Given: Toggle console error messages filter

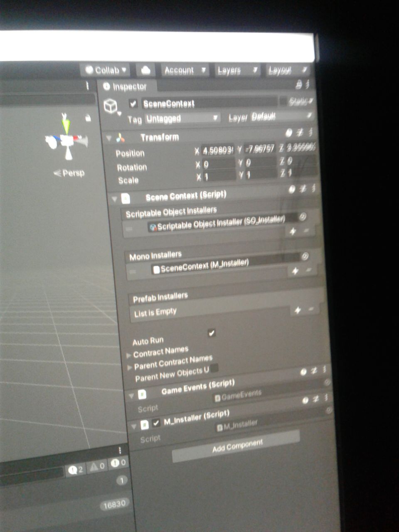Looking at the screenshot, I should [118, 463].
